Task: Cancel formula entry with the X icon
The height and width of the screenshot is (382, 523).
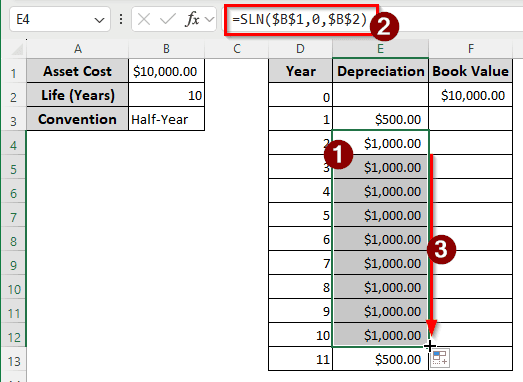Action: pos(144,19)
